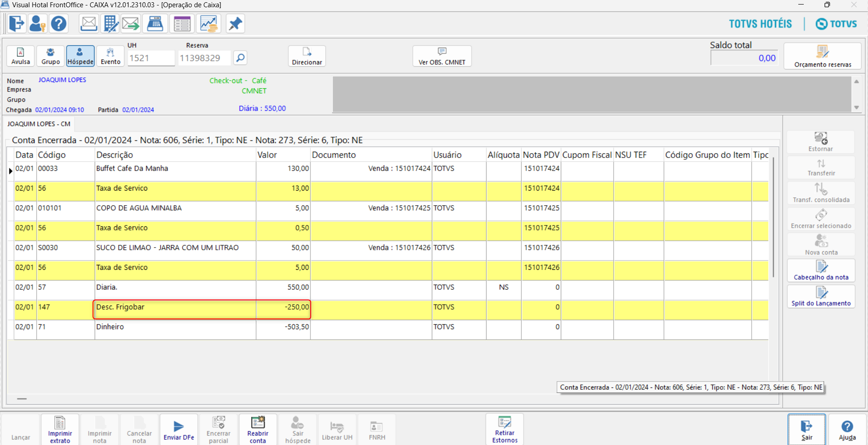The height and width of the screenshot is (445, 868).
Task: Select the Hóspede account type
Action: pos(80,56)
